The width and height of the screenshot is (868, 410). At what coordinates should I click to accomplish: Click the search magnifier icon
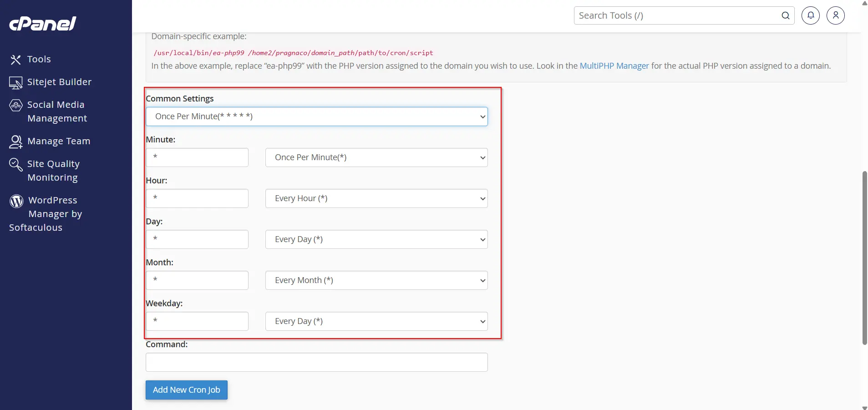pos(786,15)
